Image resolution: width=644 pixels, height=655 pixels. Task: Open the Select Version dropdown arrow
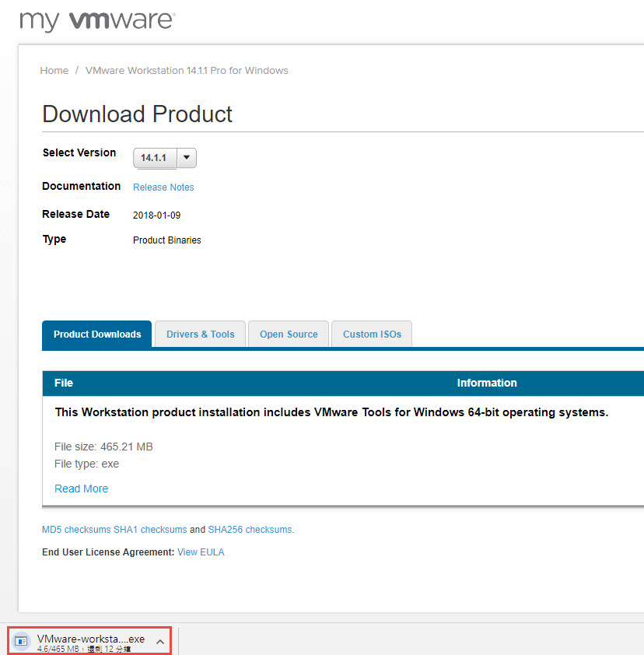[187, 158]
